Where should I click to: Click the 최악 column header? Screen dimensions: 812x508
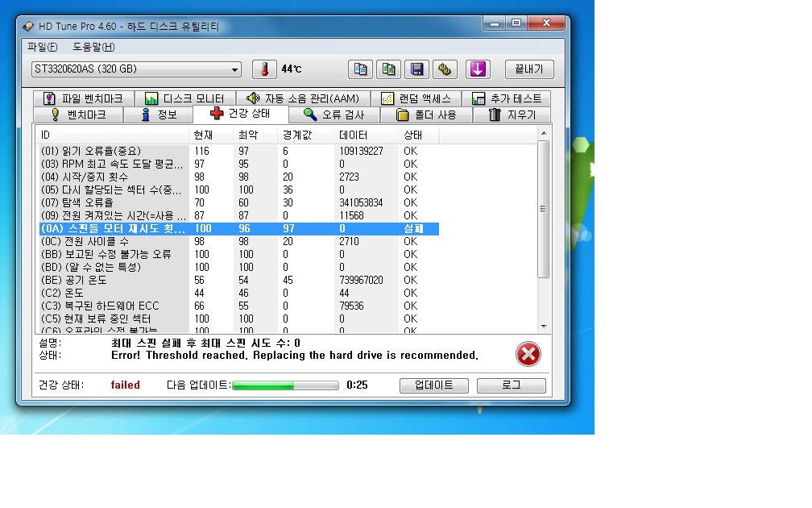click(255, 135)
